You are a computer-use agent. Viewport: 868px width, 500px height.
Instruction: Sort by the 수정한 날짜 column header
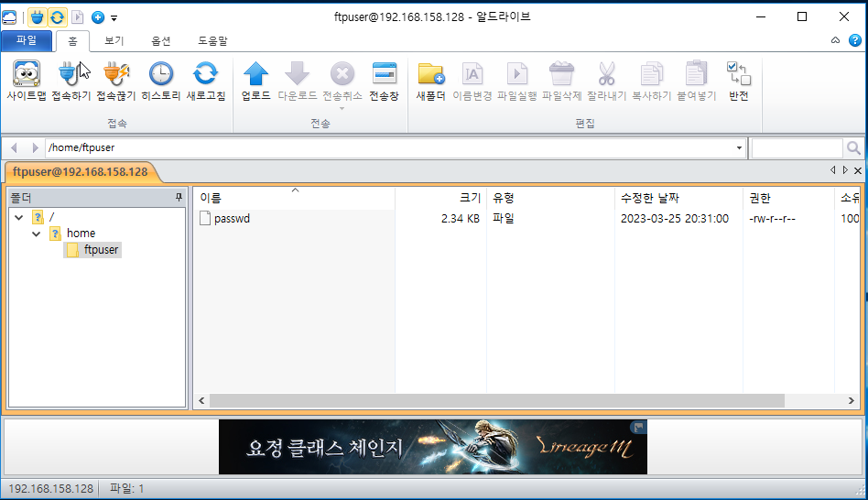[x=678, y=198]
